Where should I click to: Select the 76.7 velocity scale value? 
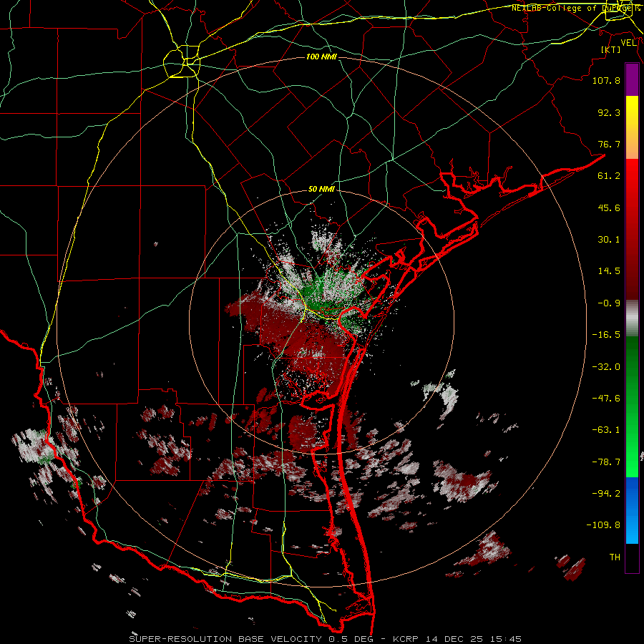[609, 144]
